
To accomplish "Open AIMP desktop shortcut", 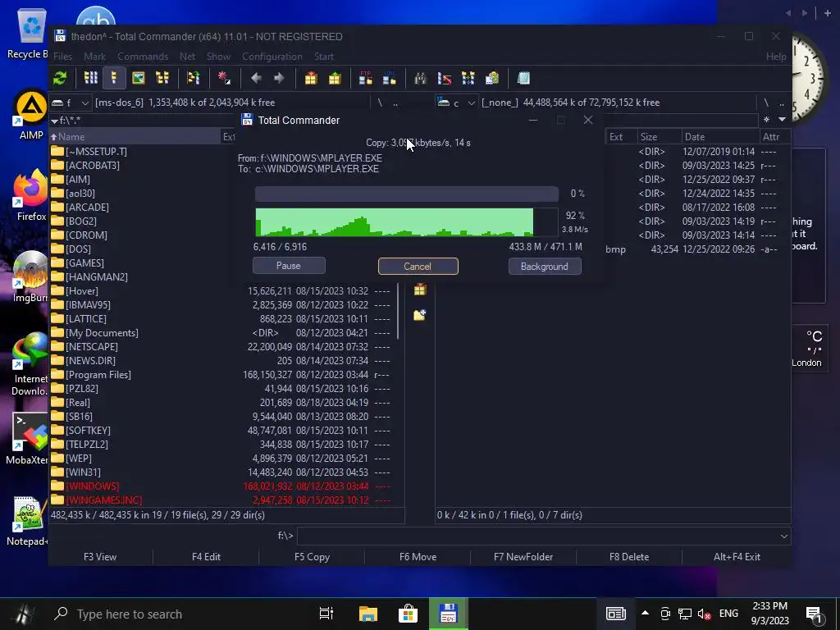I will tap(30, 115).
